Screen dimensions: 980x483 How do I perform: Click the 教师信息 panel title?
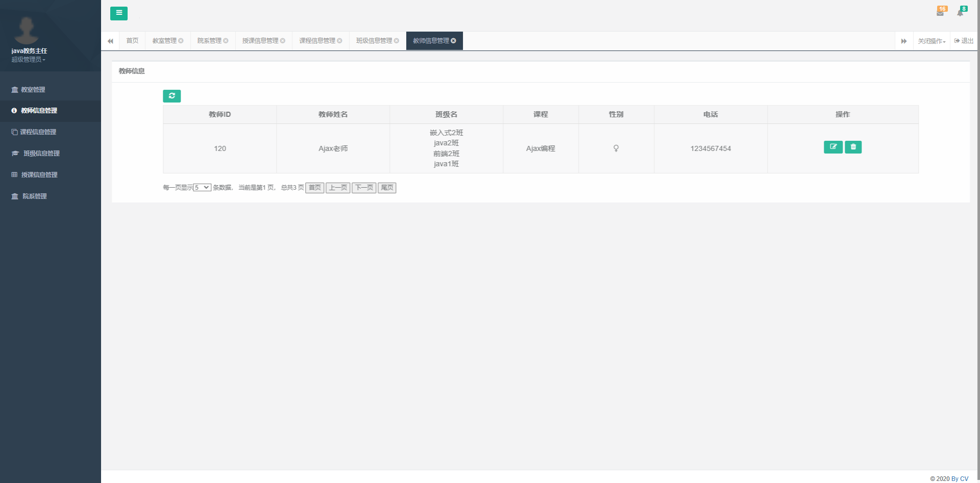coord(132,71)
